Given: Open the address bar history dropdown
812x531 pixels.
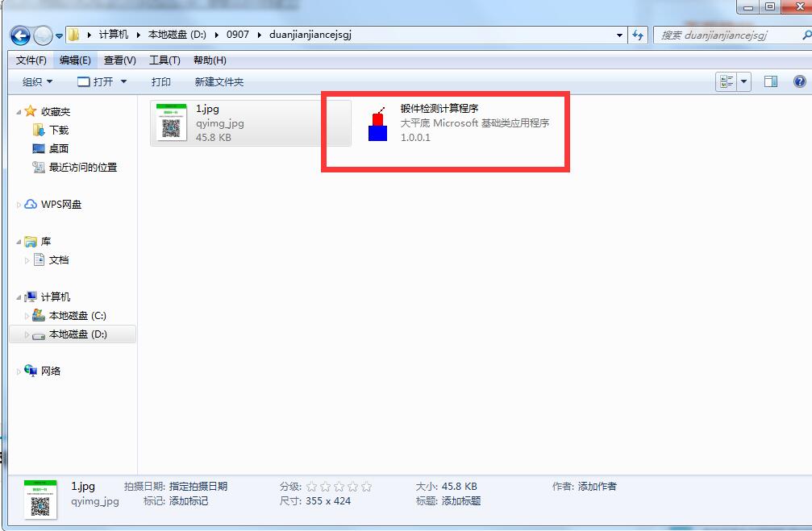Looking at the screenshot, I should (619, 35).
